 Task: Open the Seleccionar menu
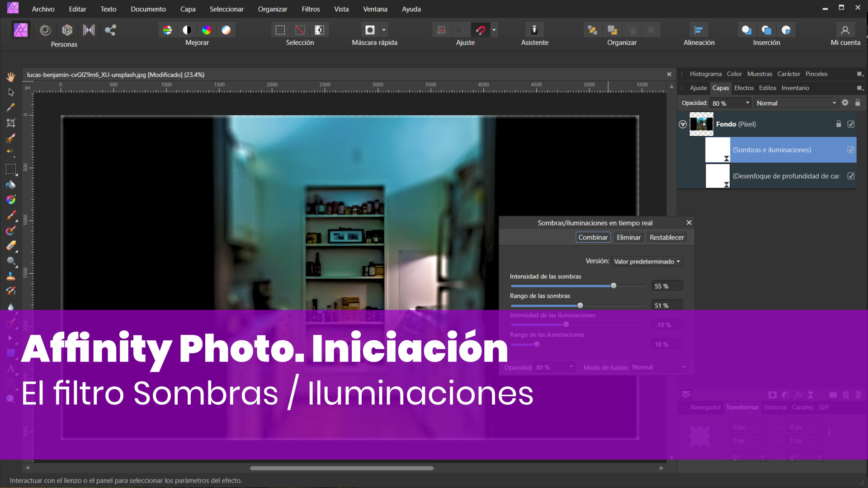coord(226,9)
